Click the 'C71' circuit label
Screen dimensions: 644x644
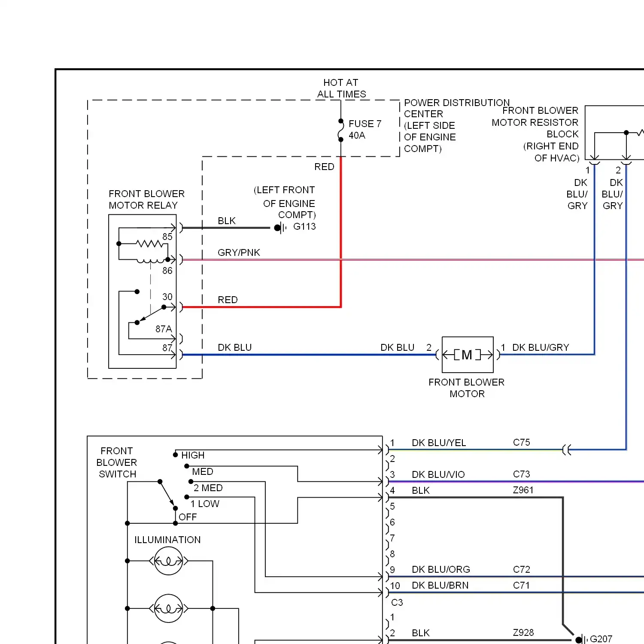pyautogui.click(x=521, y=585)
